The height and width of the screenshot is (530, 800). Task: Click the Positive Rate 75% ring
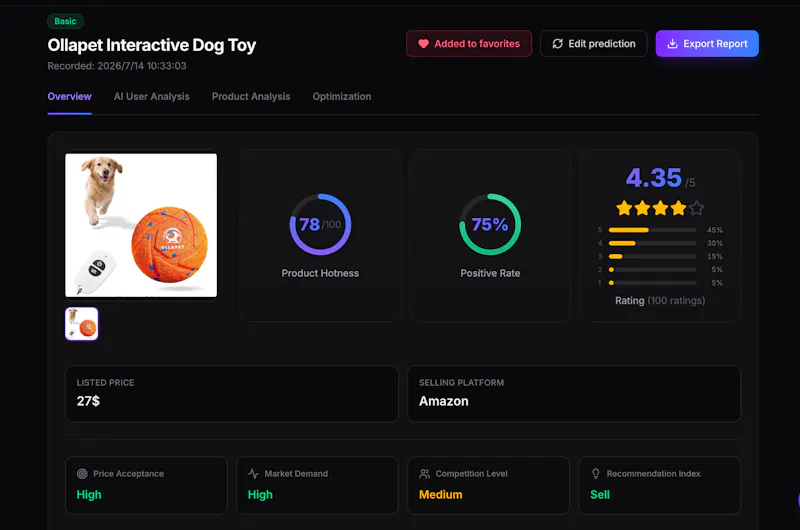tap(490, 224)
